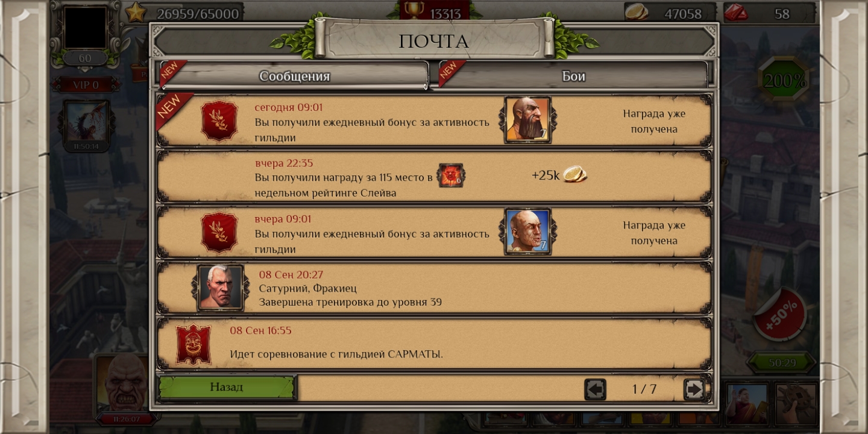Open the +50% red sale tag
The image size is (868, 434).
[781, 314]
